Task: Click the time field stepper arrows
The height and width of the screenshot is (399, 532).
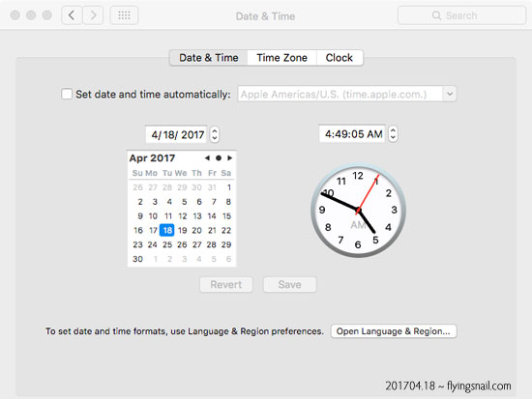Action: [x=393, y=134]
